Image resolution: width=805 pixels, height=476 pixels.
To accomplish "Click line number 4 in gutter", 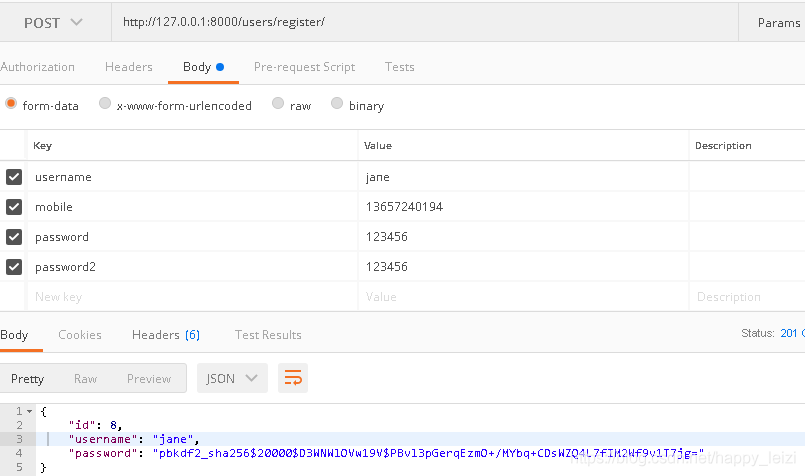I will [19, 453].
